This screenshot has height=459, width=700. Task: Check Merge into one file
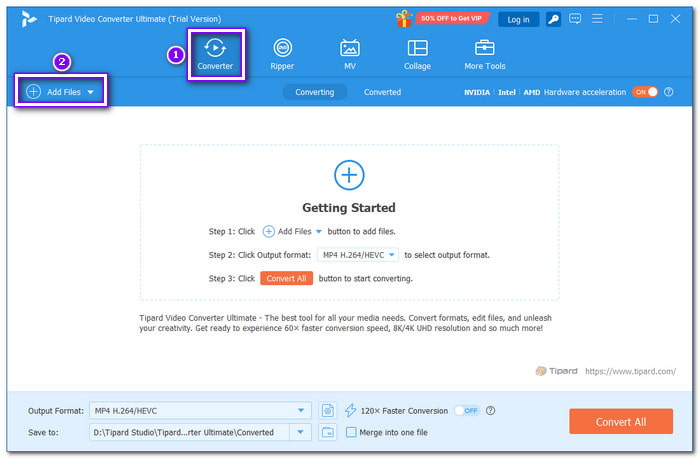(x=351, y=432)
